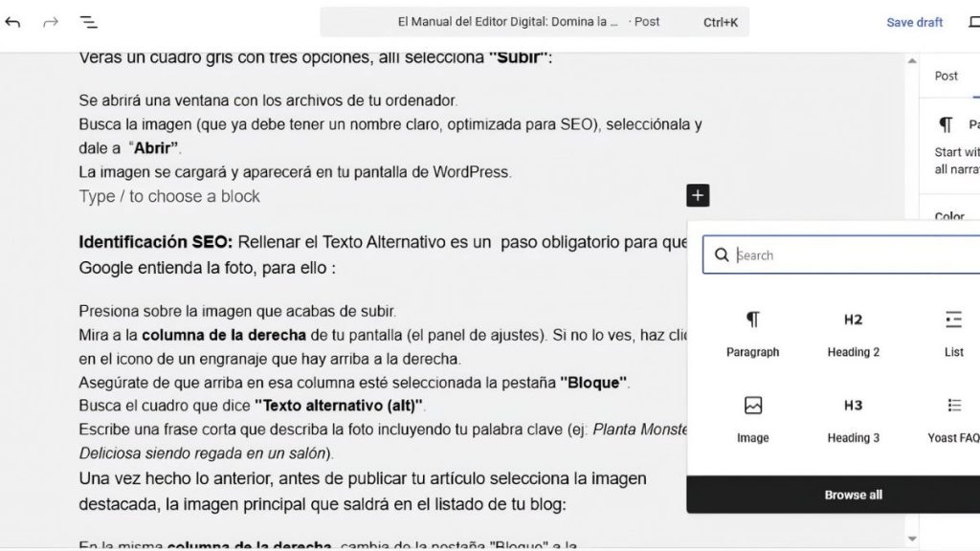Undo the last edit
Viewport: 980px width, 551px height.
pos(12,23)
